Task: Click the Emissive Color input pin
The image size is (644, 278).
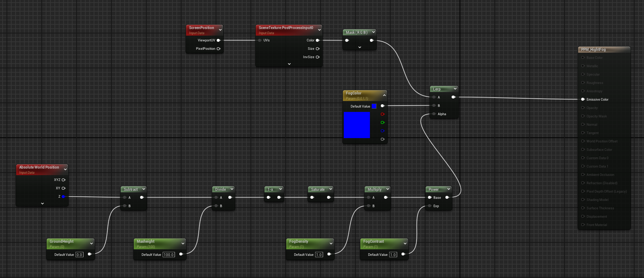Action: [583, 99]
